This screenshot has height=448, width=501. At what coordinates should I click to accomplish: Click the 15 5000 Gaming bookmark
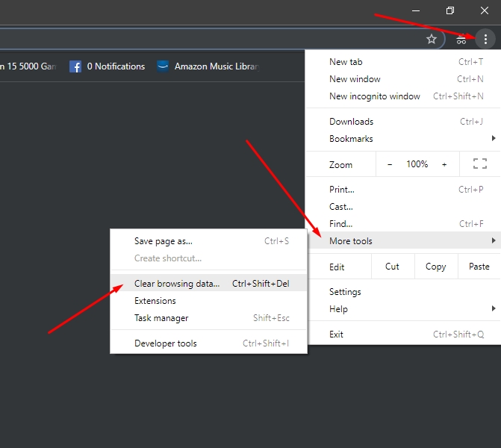(28, 66)
